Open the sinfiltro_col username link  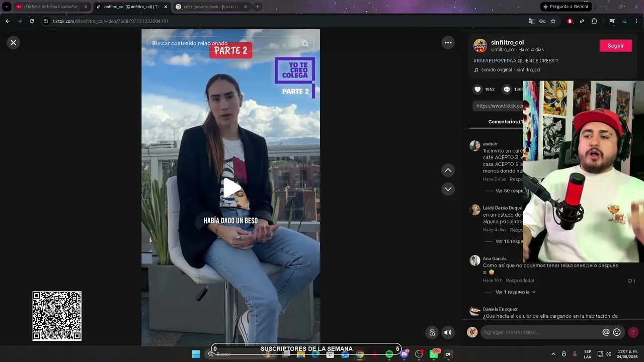(507, 43)
